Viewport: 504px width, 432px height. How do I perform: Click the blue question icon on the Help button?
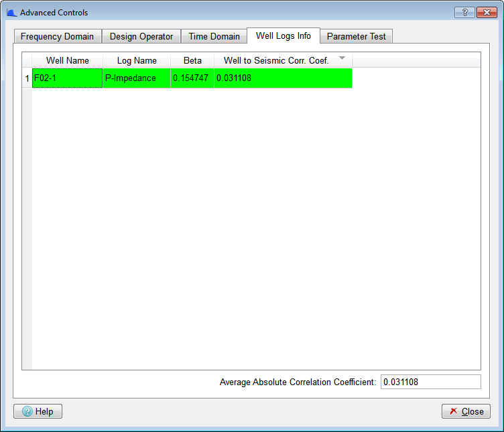tap(27, 411)
